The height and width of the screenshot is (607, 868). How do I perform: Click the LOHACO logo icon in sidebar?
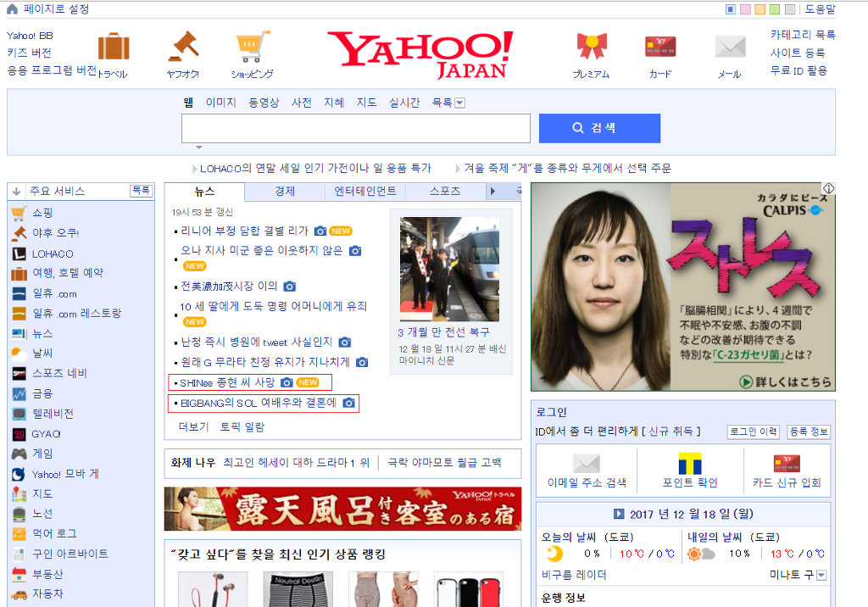pyautogui.click(x=19, y=253)
